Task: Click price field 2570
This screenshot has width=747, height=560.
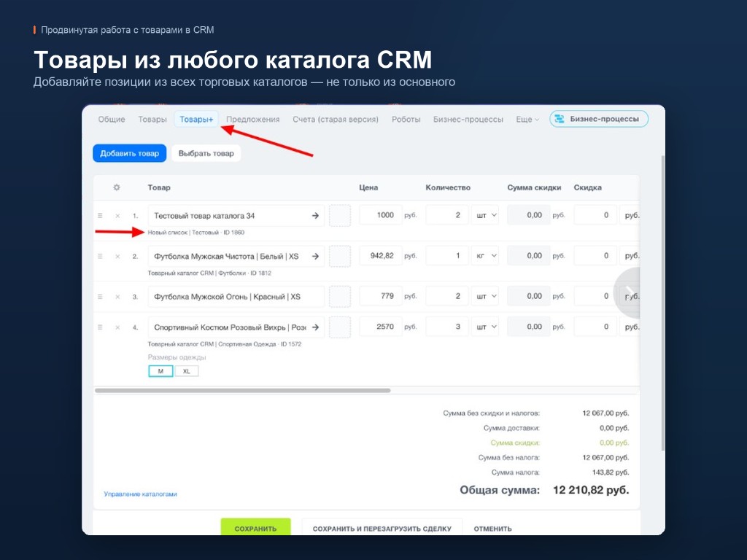Action: click(381, 327)
